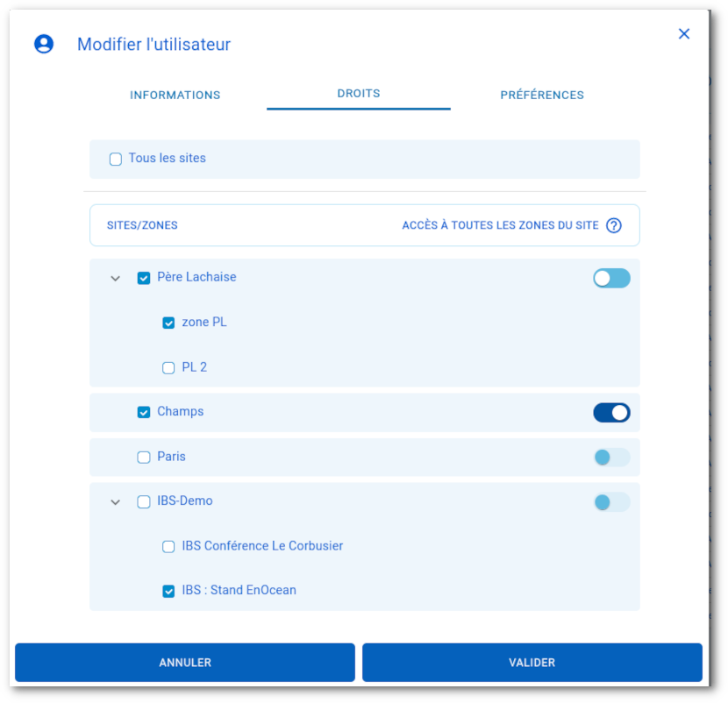The height and width of the screenshot is (703, 728).
Task: Turn off the Champs all-zones toggle
Action: [611, 413]
